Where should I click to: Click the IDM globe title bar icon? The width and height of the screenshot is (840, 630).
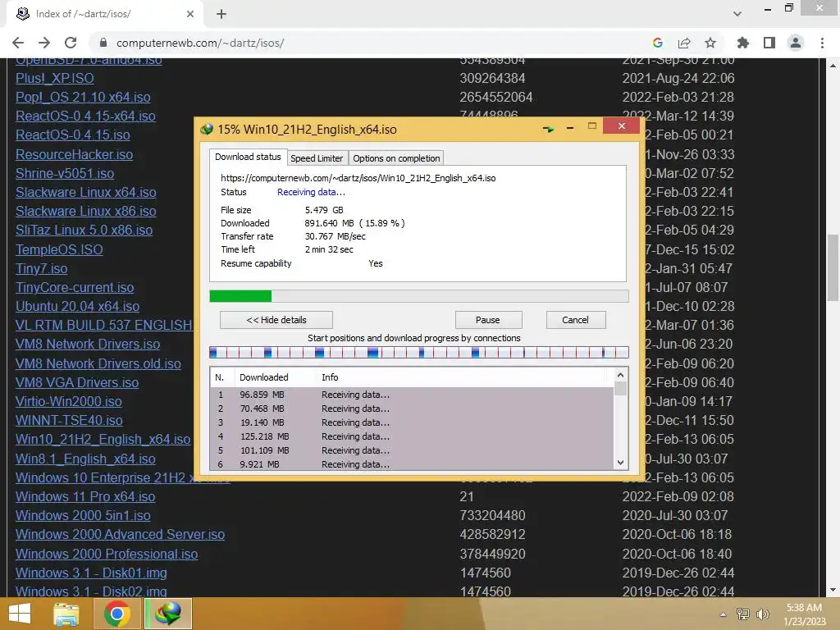pyautogui.click(x=207, y=129)
